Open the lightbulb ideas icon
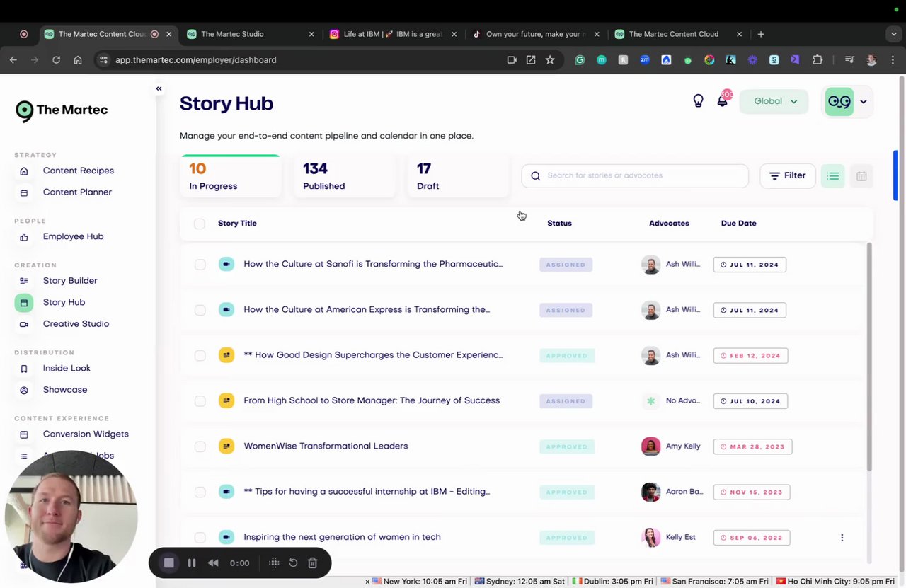The image size is (906, 588). coord(698,101)
